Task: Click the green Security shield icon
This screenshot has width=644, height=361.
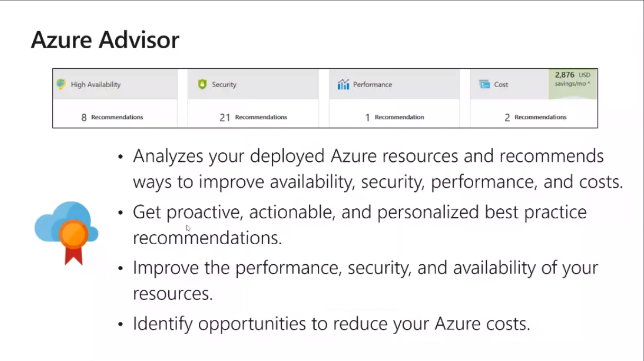Action: pyautogui.click(x=202, y=84)
